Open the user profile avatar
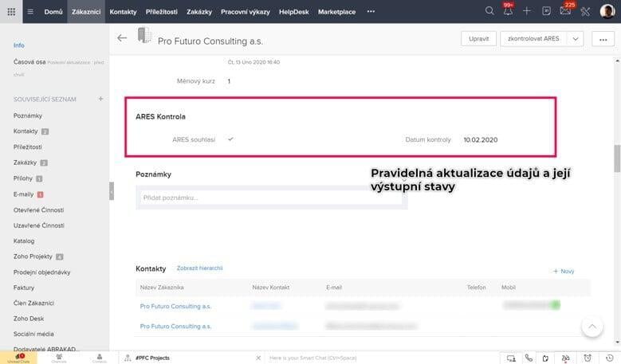621x364 pixels. click(607, 11)
